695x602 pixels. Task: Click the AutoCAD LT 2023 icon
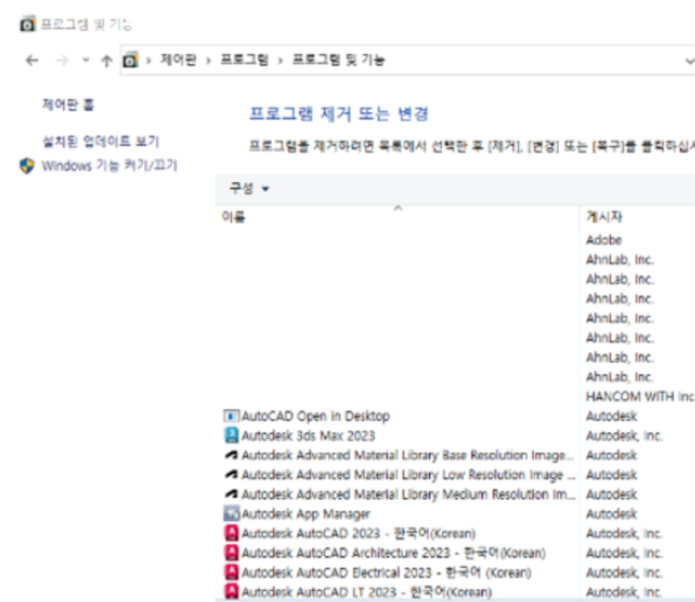coord(231,592)
